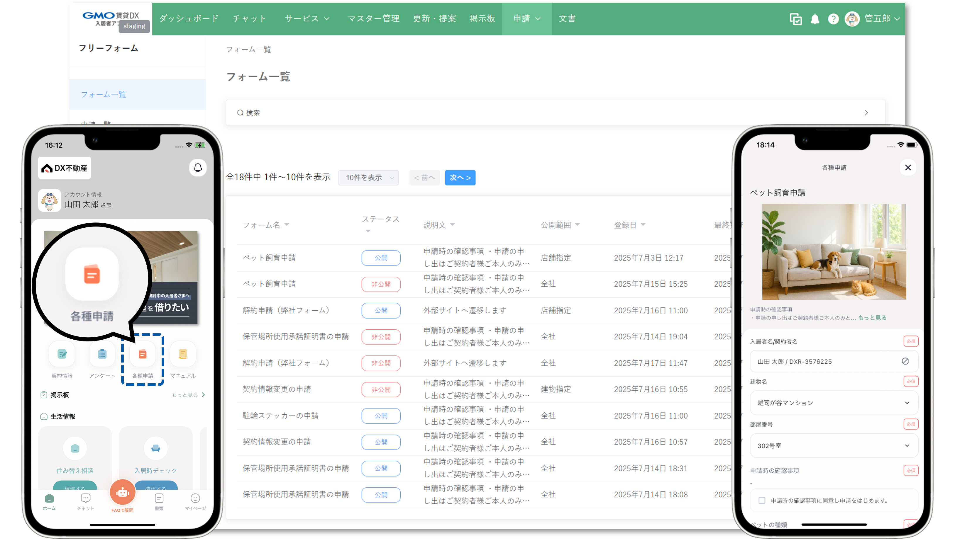Tap the もっと見る link in pet form

pyautogui.click(x=872, y=318)
